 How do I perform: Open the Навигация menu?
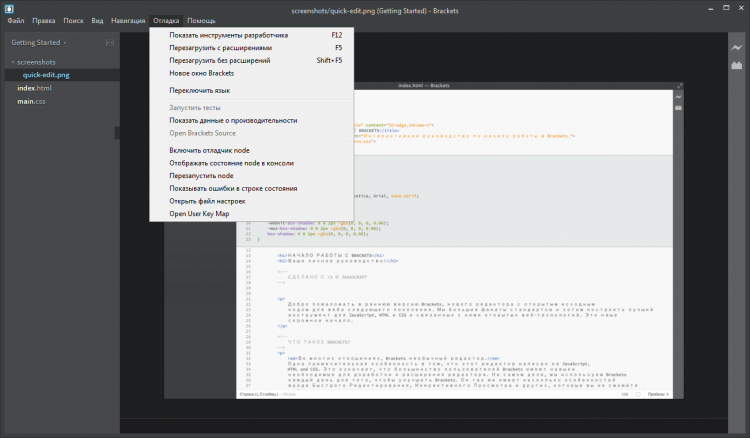128,20
